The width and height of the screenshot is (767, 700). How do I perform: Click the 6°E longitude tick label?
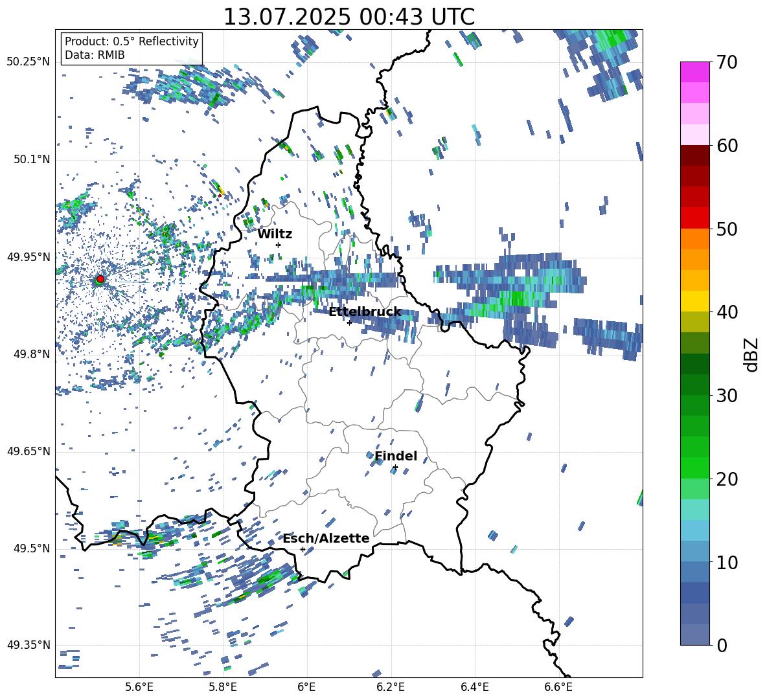(306, 687)
